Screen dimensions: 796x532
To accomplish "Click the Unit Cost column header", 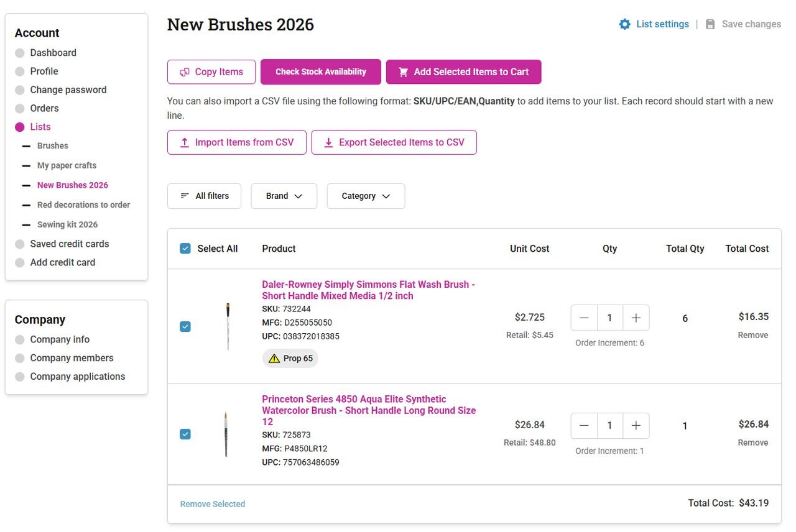I will coord(530,249).
